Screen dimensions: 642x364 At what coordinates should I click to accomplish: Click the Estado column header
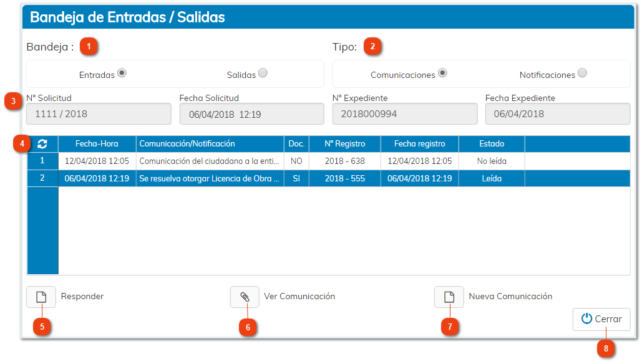(x=492, y=143)
